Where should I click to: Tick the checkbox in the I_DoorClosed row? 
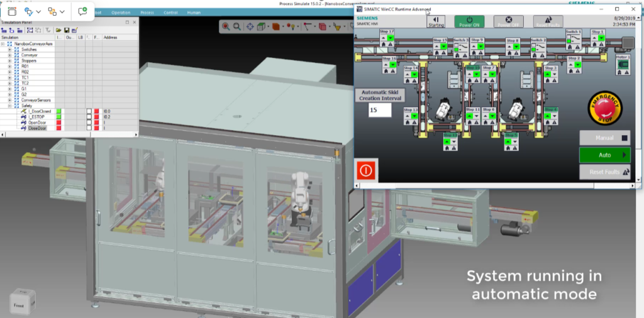(89, 111)
